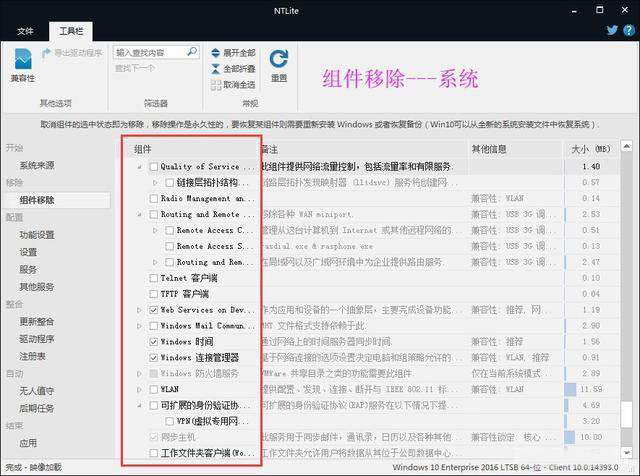This screenshot has height=476, width=640.
Task: Toggle Telnet 客户端 checkbox
Action: pyautogui.click(x=153, y=278)
